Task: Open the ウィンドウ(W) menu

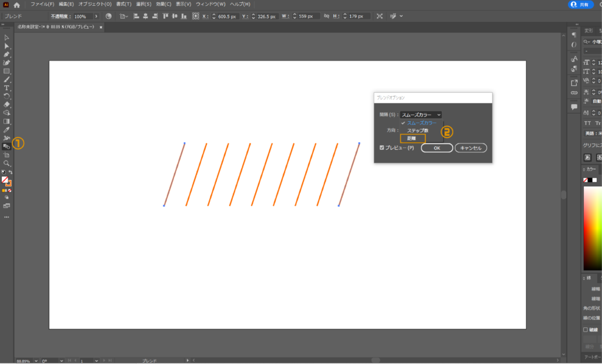Action: pyautogui.click(x=210, y=4)
